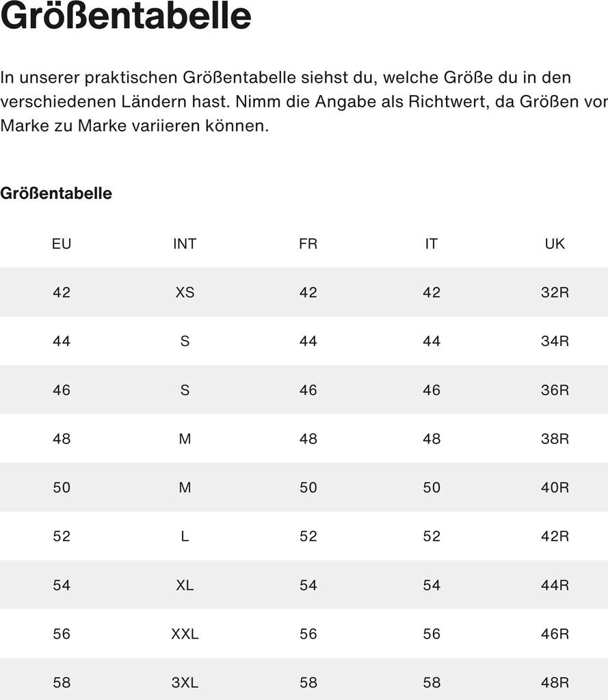Click the XS international size cell

tap(185, 293)
